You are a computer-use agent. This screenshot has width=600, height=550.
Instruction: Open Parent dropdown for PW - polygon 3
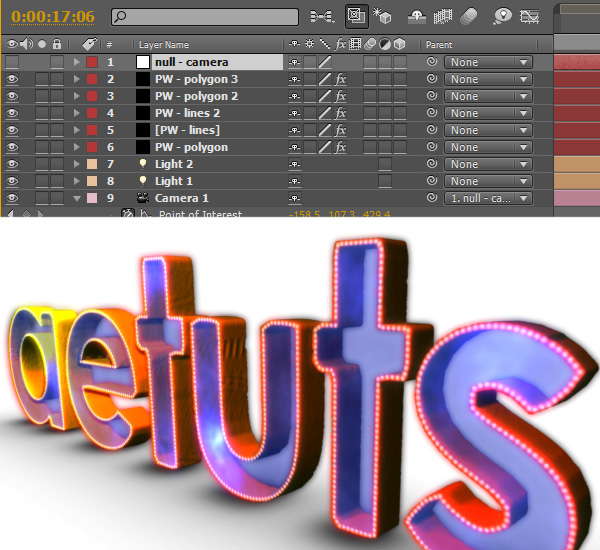pos(488,79)
